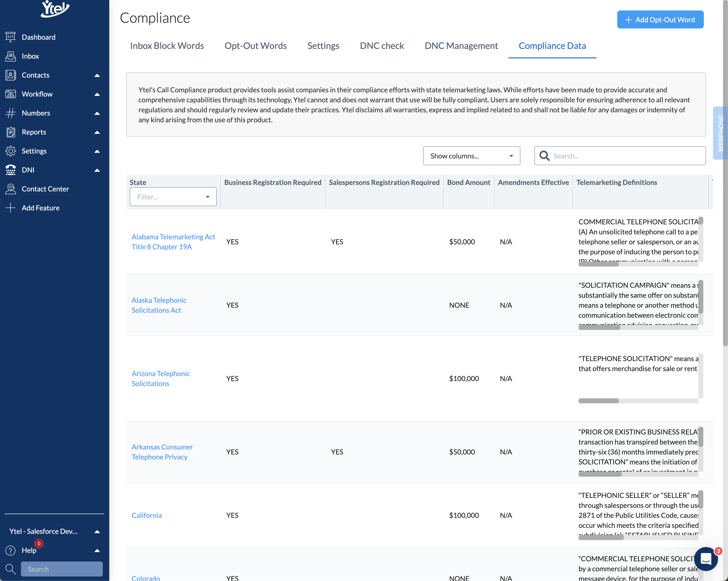Expand the Settings sidebar submenu arrow
The image size is (728, 581).
coord(97,151)
